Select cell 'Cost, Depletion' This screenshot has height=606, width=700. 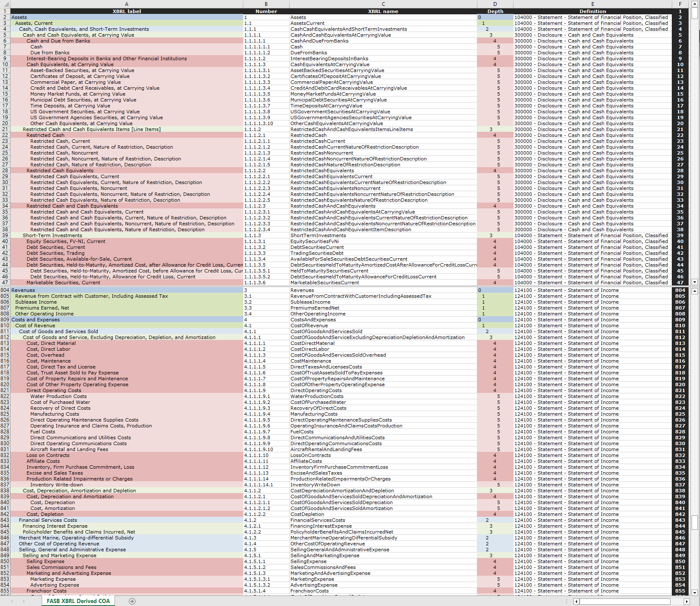[127, 514]
